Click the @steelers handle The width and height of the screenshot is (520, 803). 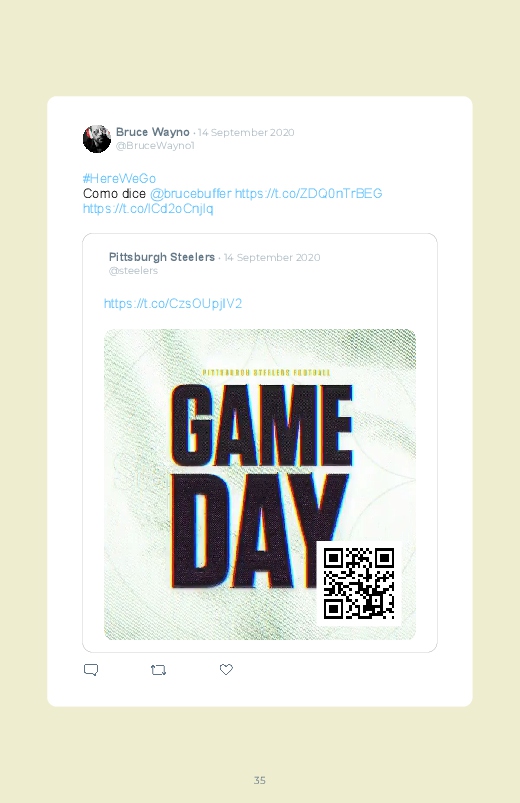pos(133,270)
